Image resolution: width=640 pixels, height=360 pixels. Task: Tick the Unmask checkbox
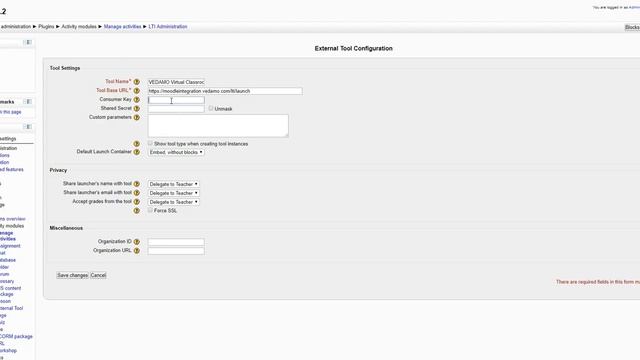(x=211, y=108)
